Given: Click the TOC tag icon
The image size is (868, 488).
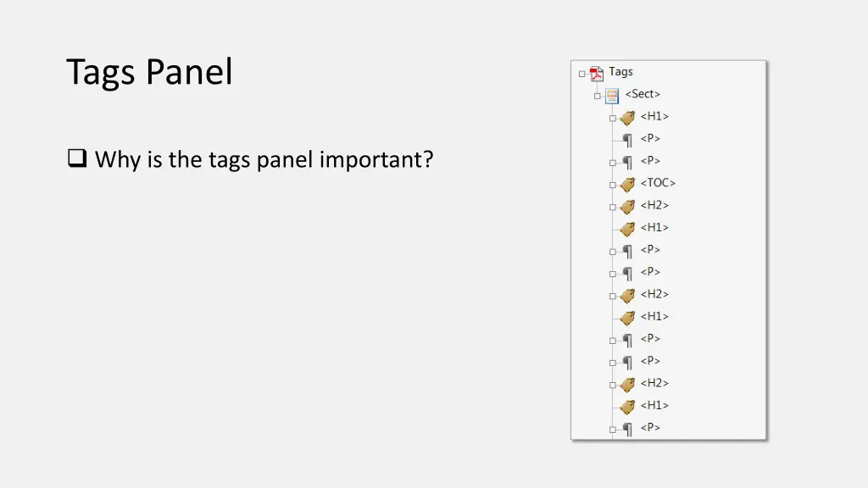Looking at the screenshot, I should coord(627,184).
